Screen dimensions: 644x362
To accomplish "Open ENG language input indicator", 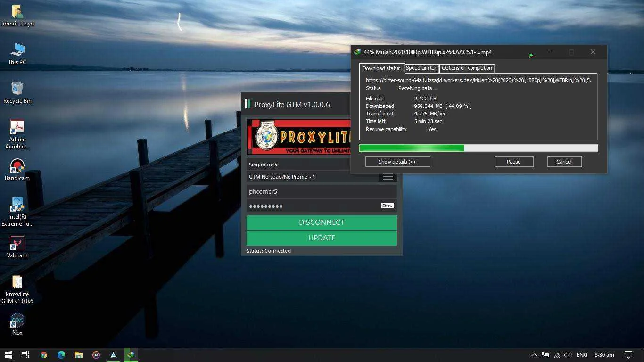I will [582, 355].
